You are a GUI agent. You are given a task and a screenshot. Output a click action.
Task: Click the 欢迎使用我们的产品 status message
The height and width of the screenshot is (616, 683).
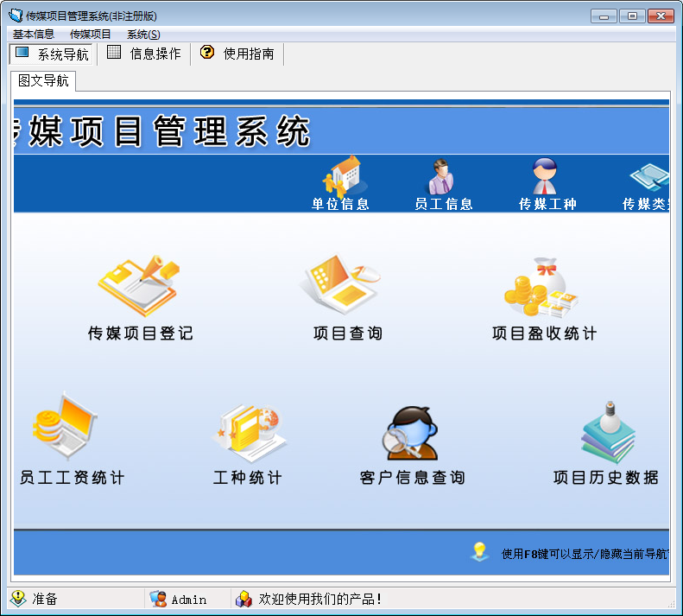(320, 599)
